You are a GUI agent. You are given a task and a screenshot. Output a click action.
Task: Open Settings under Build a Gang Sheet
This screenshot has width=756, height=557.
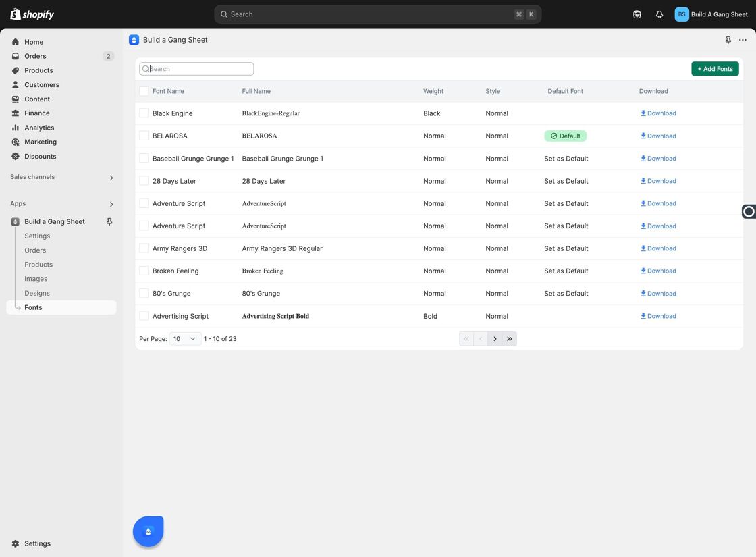37,236
